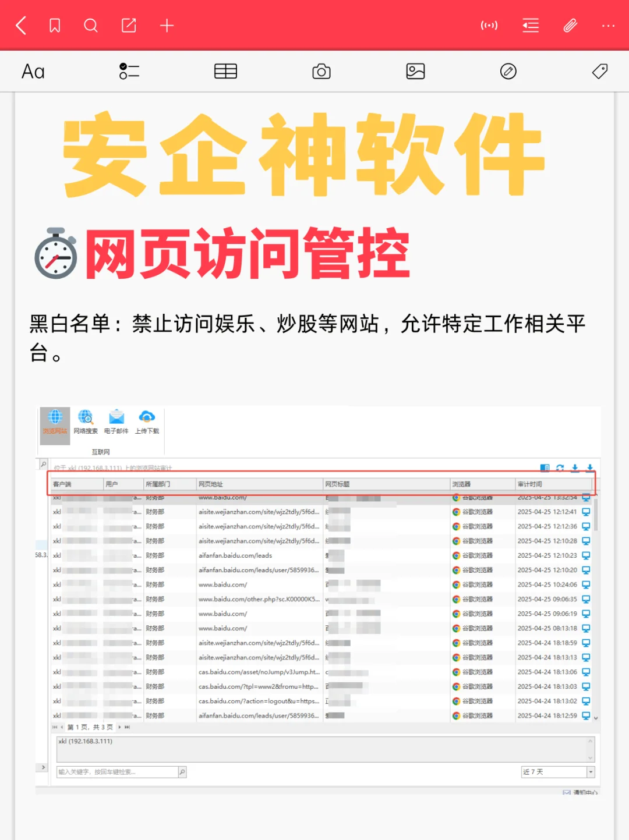This screenshot has height=840, width=629.
Task: Refresh the browsing audit table
Action: coord(560,467)
